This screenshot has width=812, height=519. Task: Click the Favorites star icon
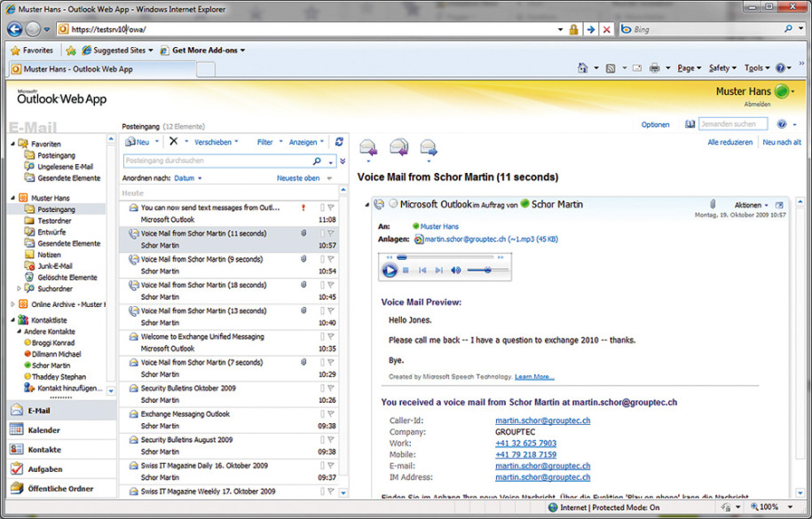pos(16,51)
